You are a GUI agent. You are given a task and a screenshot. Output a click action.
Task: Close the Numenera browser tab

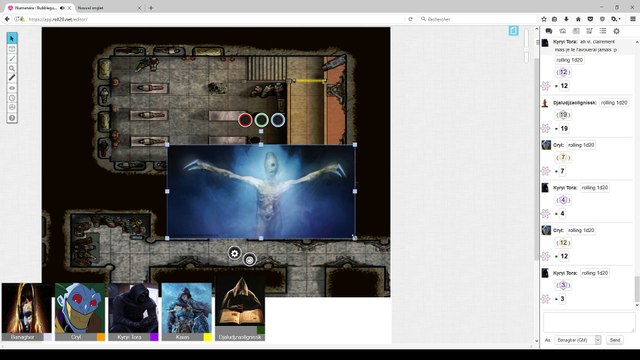pyautogui.click(x=69, y=8)
